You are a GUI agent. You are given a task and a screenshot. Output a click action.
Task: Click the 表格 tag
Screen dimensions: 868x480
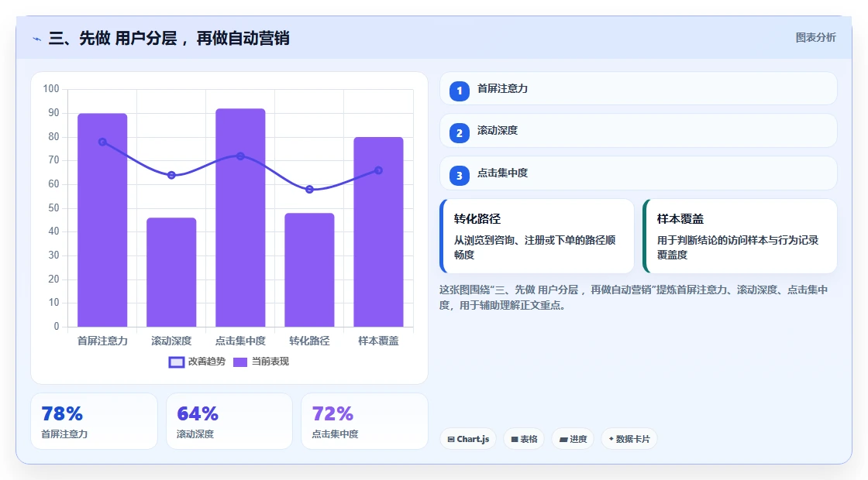(x=524, y=439)
